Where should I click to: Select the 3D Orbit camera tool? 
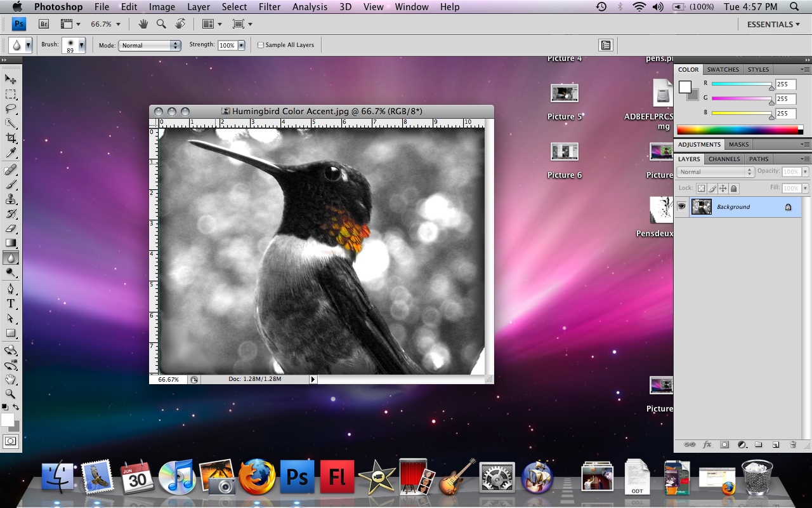click(x=11, y=365)
